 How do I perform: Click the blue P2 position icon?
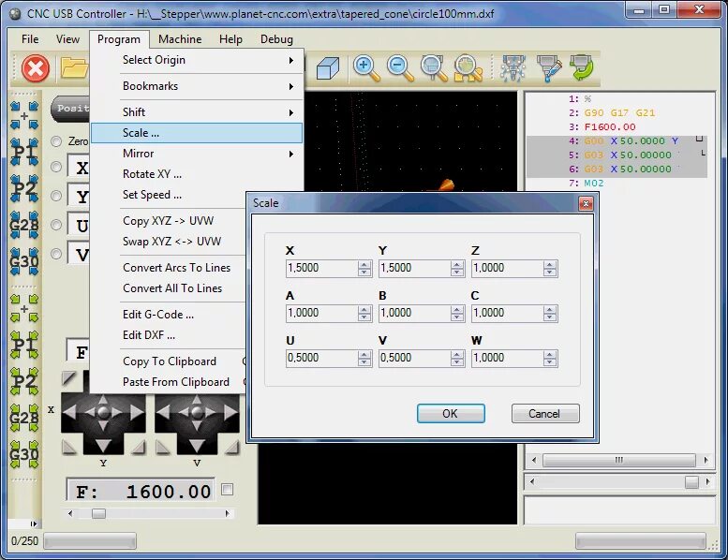point(24,188)
